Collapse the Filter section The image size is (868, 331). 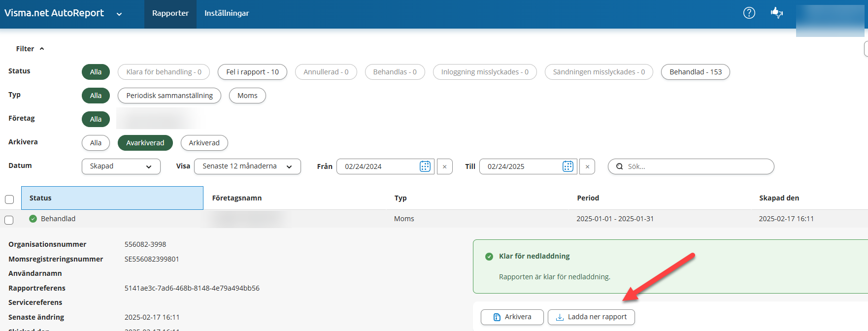30,49
